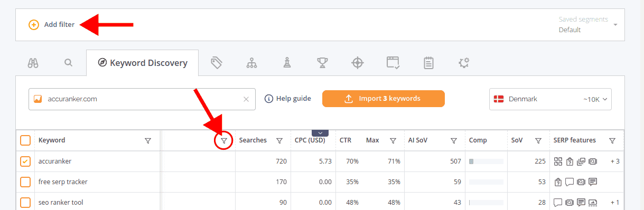Open the Max CTR column filter
Viewport: 644px width, 210px height.
tap(393, 141)
